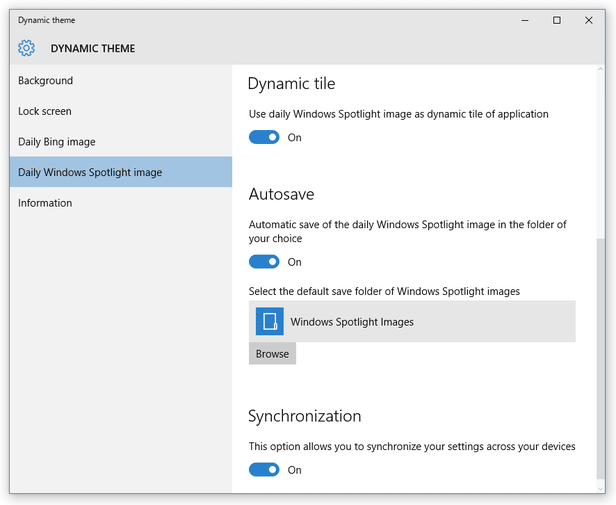Click the DYNAMIC THEME header title
This screenshot has width=616, height=505.
click(x=93, y=48)
